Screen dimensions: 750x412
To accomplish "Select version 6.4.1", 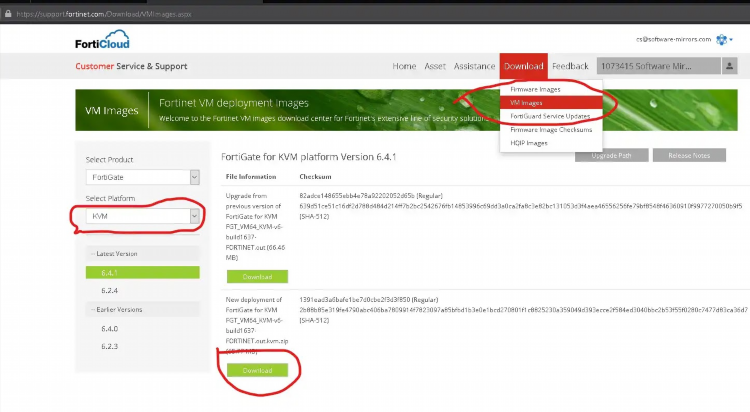I will click(x=143, y=273).
